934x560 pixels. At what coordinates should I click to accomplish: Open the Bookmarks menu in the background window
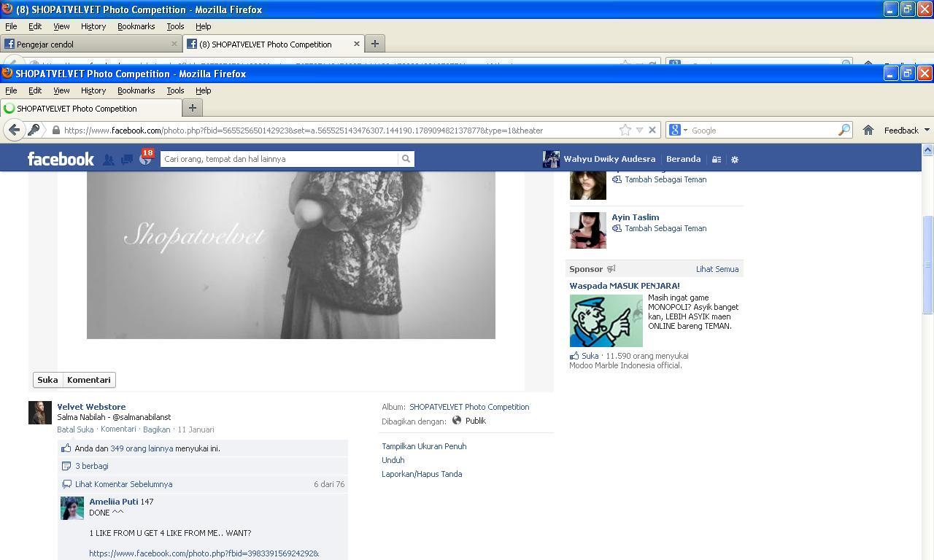pos(136,26)
